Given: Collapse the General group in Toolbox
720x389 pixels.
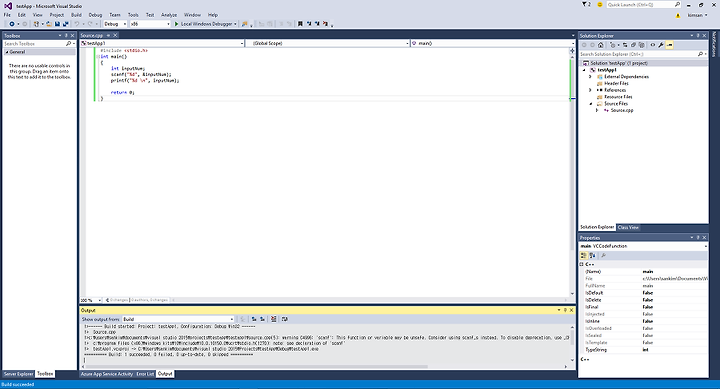Looking at the screenshot, I should (7, 52).
